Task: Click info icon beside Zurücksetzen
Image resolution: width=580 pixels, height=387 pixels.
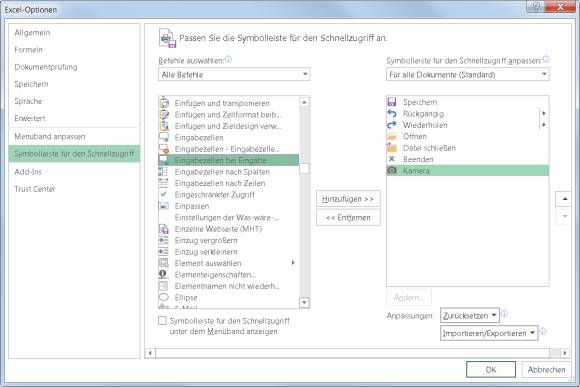Action: coord(504,314)
